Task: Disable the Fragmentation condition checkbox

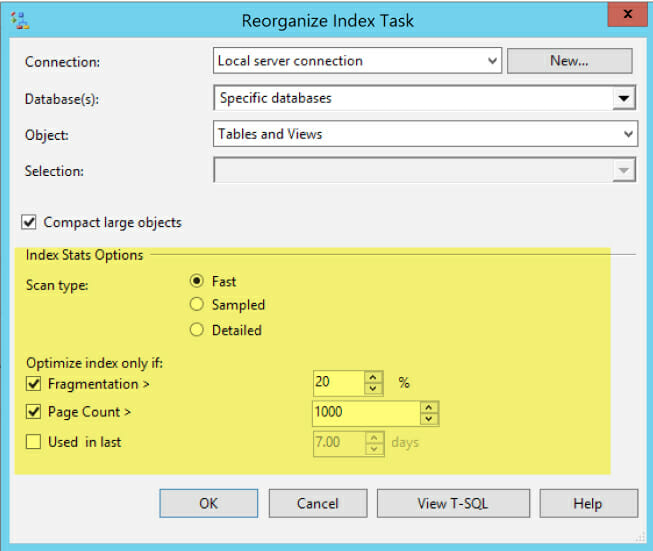Action: (x=32, y=384)
